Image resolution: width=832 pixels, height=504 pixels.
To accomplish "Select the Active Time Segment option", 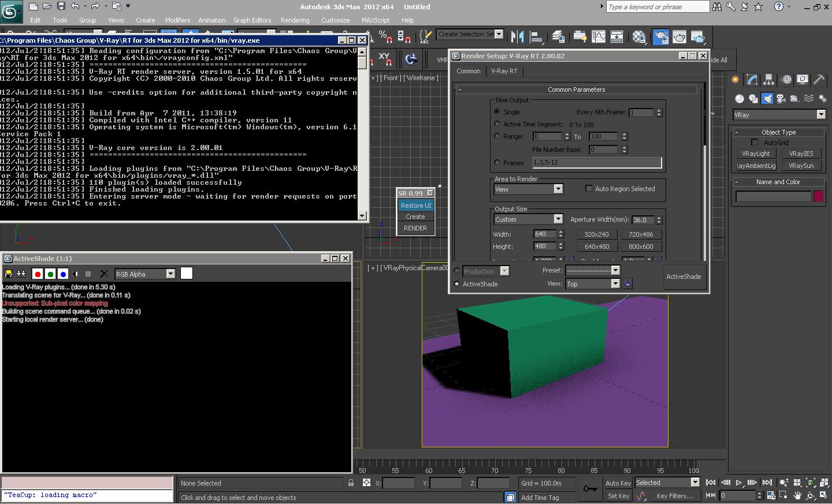I will click(x=497, y=124).
